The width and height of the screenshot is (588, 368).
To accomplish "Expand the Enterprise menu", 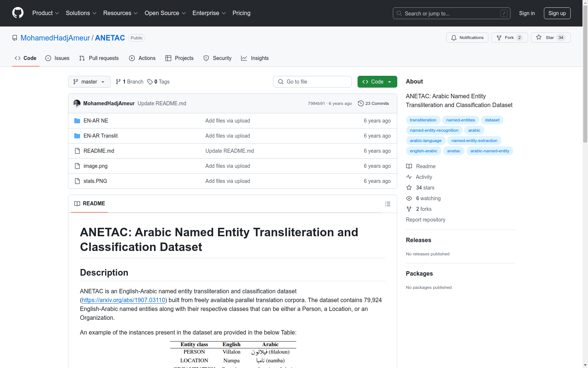I will pos(209,13).
